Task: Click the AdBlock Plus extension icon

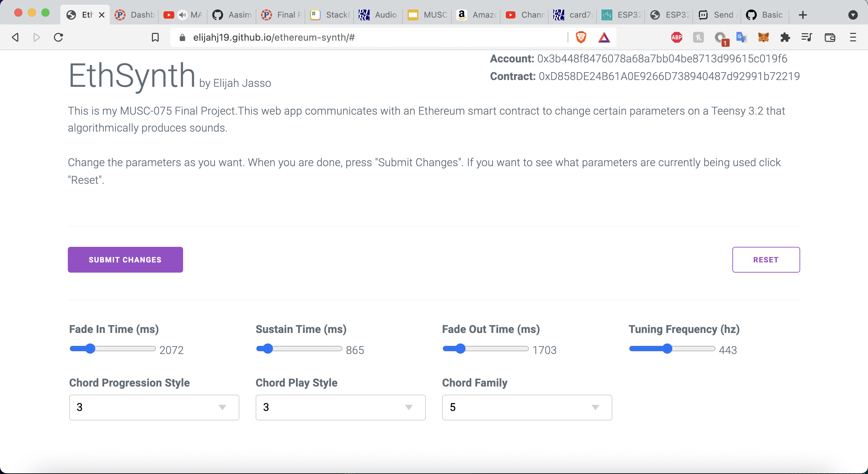Action: [676, 37]
